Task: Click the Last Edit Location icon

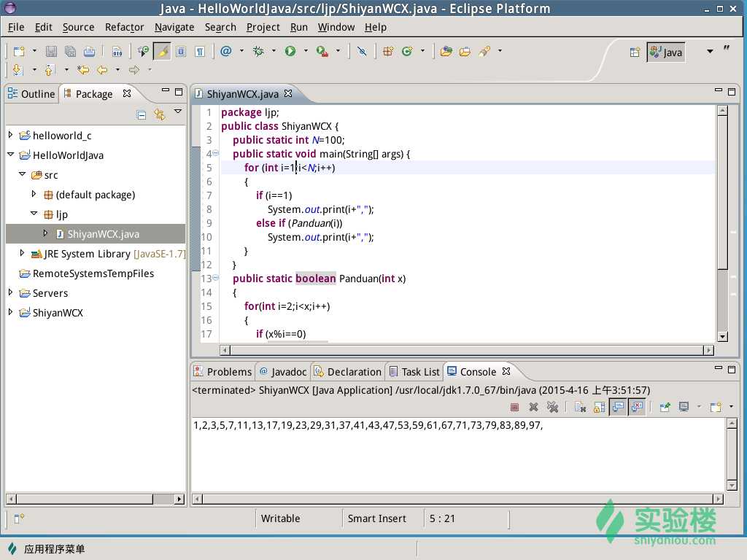Action: pos(83,70)
